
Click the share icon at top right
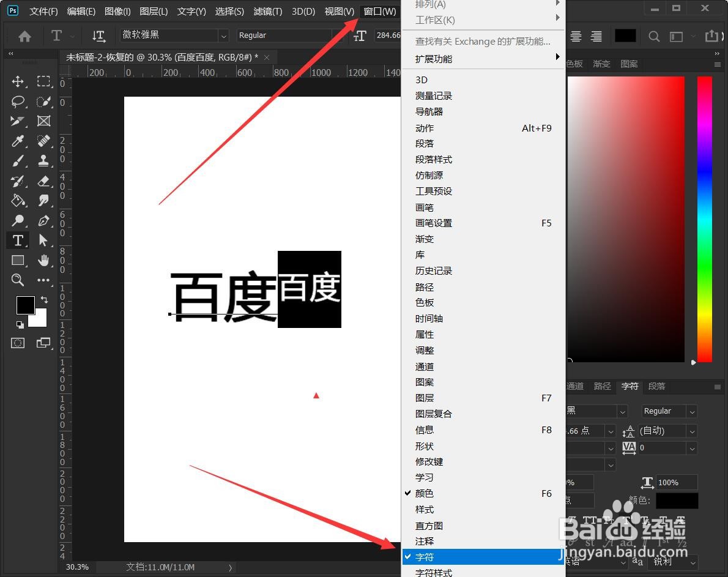[x=711, y=35]
